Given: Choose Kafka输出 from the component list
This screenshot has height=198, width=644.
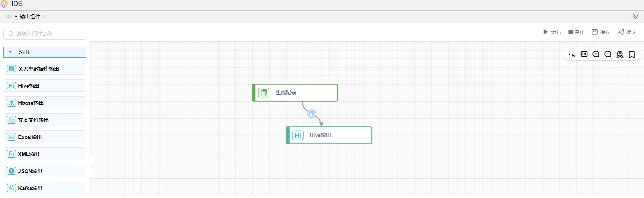Looking at the screenshot, I should click(x=45, y=188).
